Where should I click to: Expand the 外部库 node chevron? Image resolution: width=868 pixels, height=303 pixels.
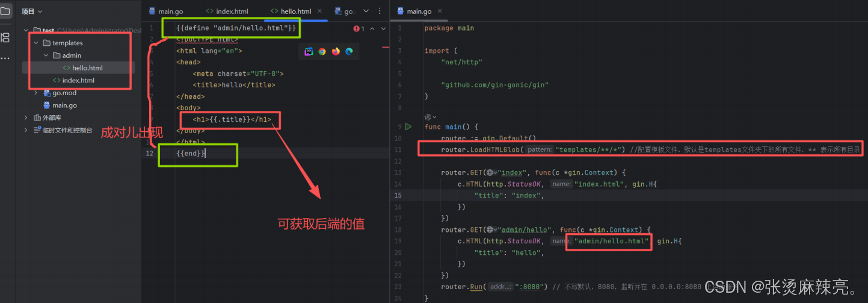26,117
